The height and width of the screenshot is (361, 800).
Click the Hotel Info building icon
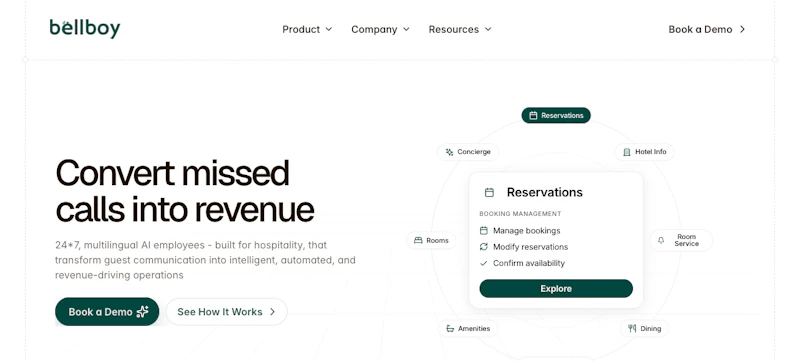[627, 152]
